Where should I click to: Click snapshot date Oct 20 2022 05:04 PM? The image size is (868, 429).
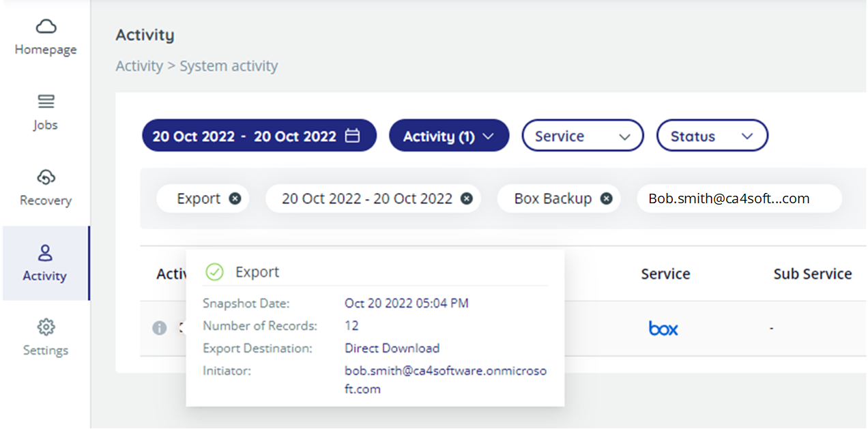pos(407,304)
